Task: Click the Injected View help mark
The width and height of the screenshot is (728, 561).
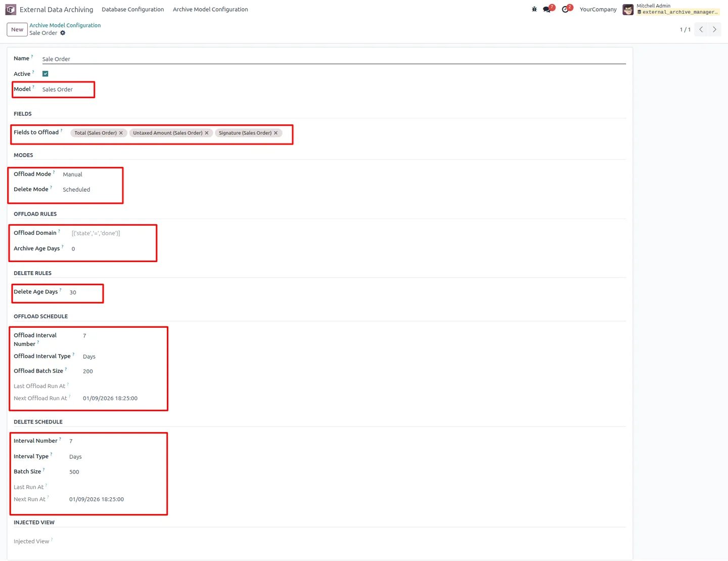Action: tap(52, 539)
